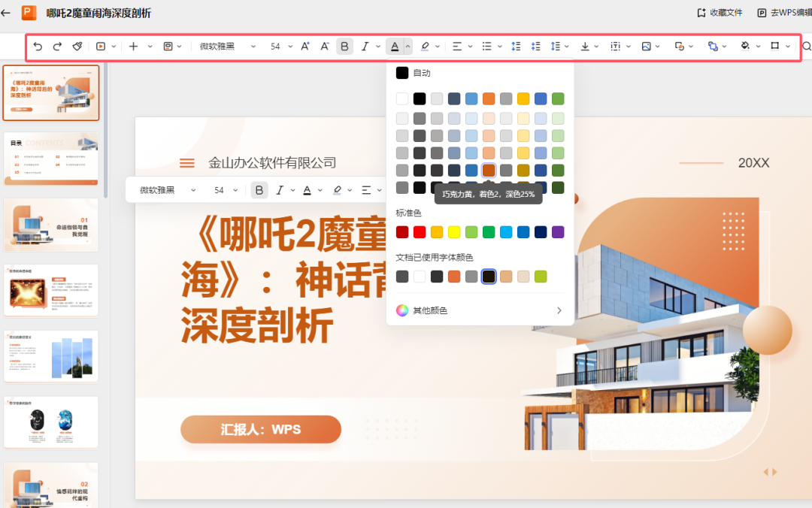This screenshot has width=812, height=508.
Task: Select the chocolate yellow darker 25% swatch
Action: (489, 171)
